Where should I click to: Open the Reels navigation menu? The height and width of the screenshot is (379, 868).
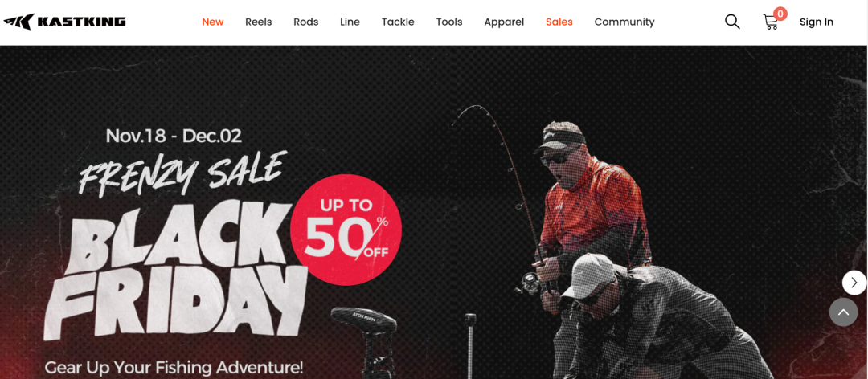(x=259, y=22)
